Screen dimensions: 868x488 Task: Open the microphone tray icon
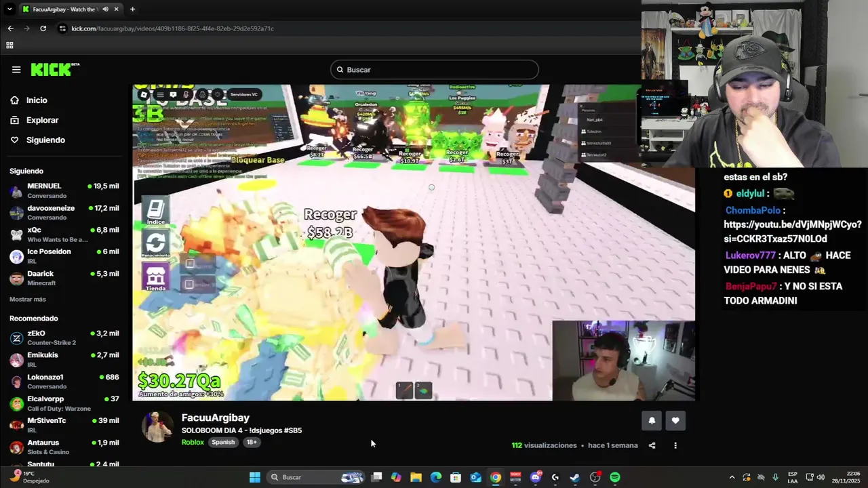(775, 477)
